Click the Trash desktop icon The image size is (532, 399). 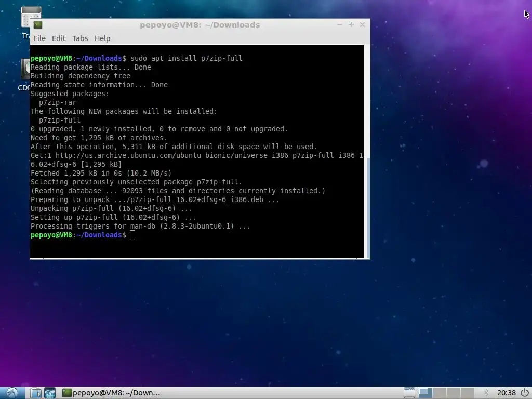pos(31,17)
